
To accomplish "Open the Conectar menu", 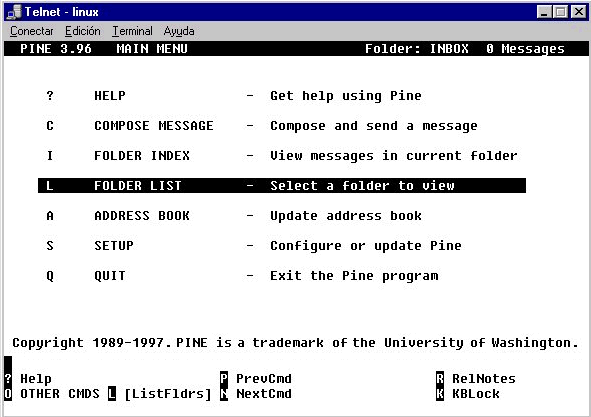I will (32, 31).
